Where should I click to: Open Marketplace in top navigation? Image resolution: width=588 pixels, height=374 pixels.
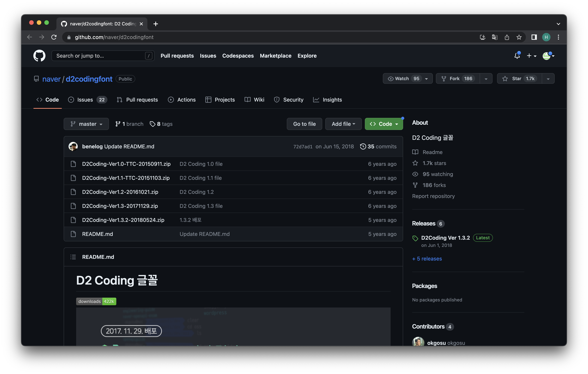275,56
